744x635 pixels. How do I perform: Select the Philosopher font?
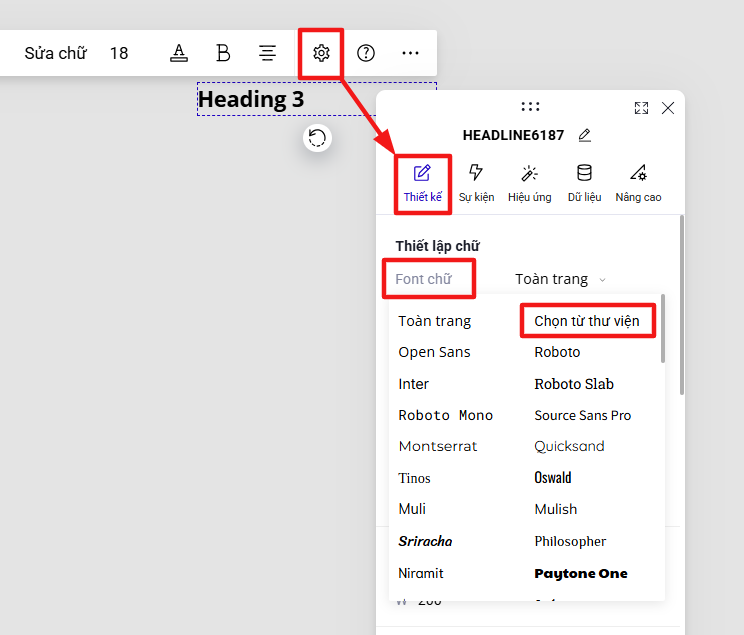[570, 542]
